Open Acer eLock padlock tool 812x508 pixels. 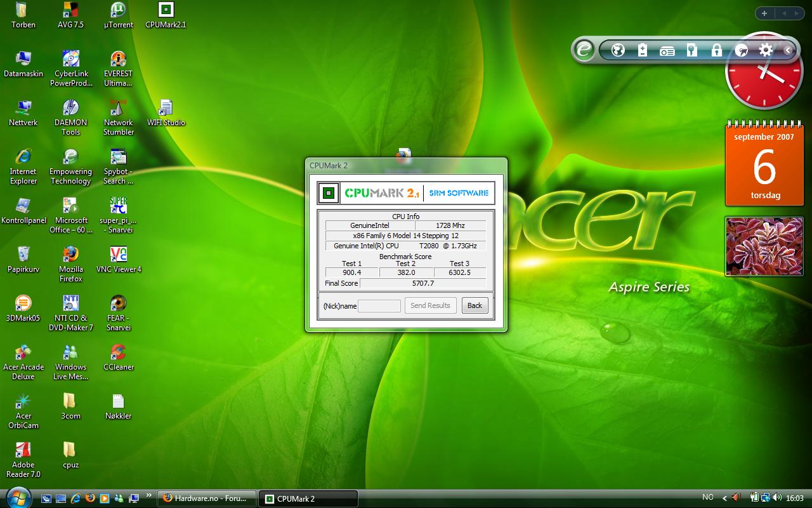716,50
